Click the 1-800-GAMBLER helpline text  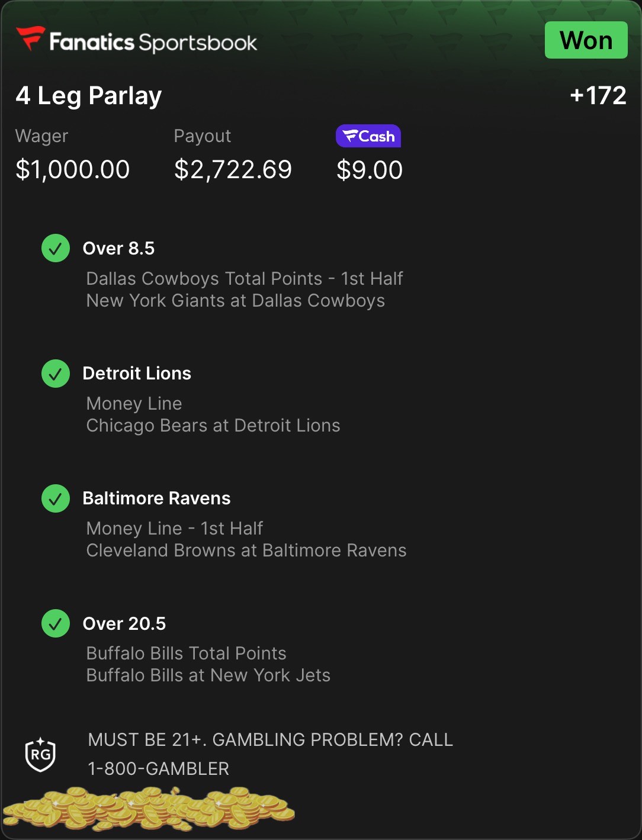click(158, 768)
